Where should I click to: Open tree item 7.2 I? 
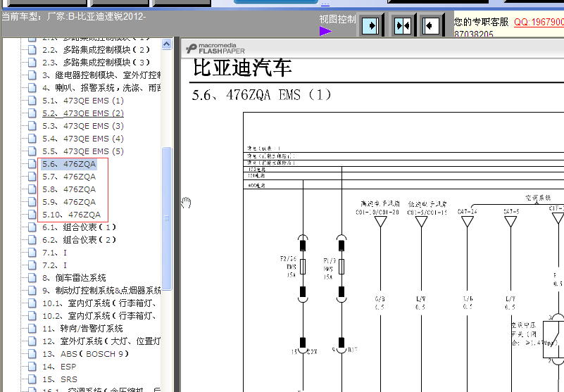[54, 265]
